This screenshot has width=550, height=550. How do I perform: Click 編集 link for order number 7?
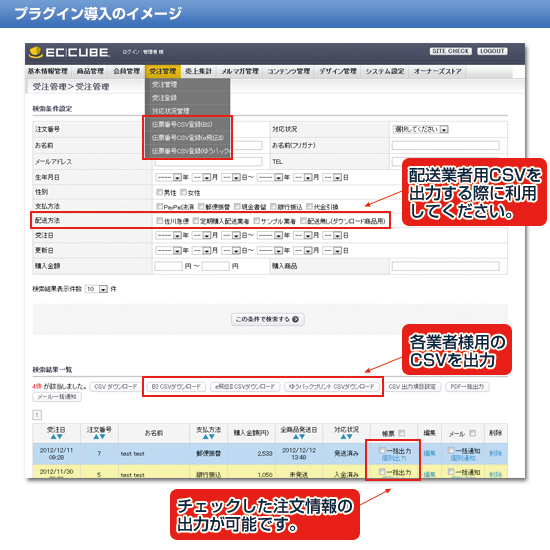(429, 453)
